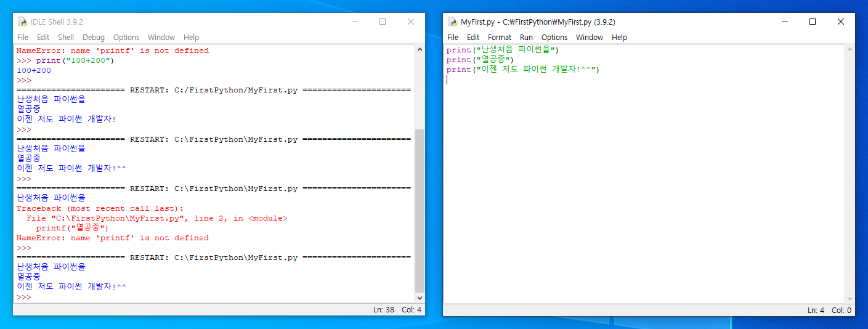Click the print("이젠 저도 파이썬 개발자!^^") editor line
This screenshot has width=868, height=329.
[523, 70]
